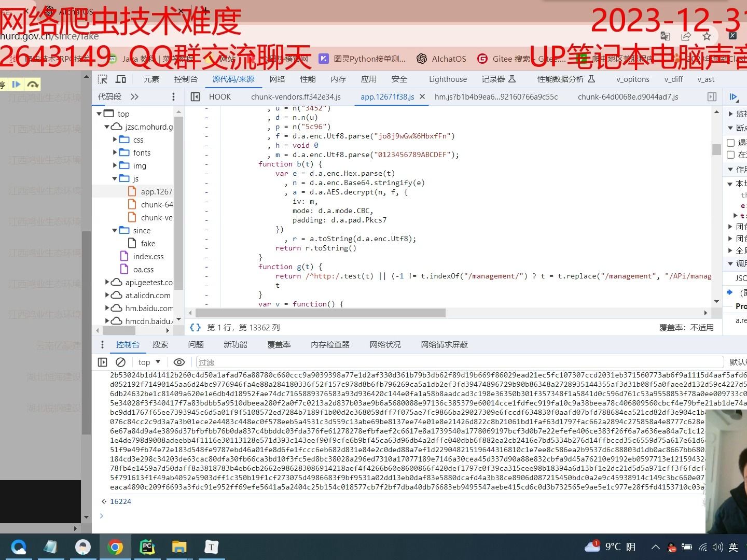Collapse the top frame tree node
The height and width of the screenshot is (560, 747).
pyautogui.click(x=99, y=114)
